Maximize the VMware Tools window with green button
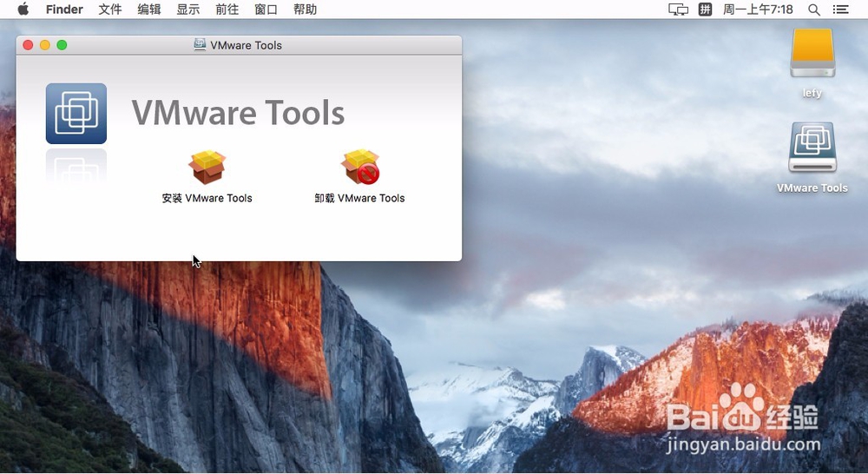 pos(62,45)
